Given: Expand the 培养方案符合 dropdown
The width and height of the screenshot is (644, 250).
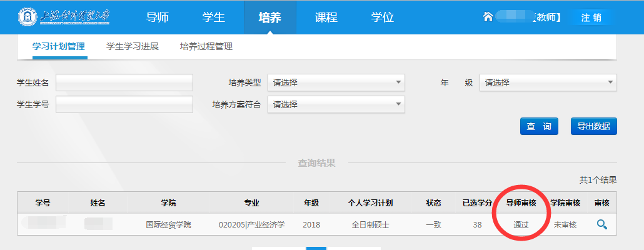Looking at the screenshot, I should (336, 104).
